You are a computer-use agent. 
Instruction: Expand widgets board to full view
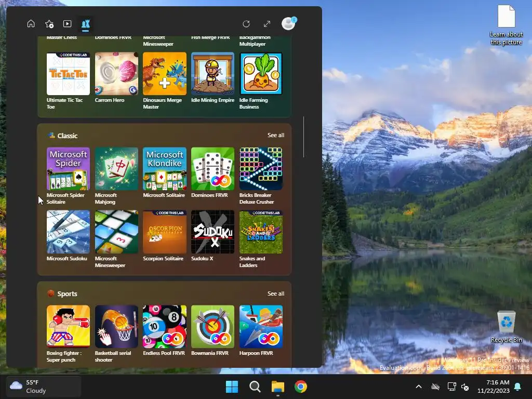click(267, 24)
